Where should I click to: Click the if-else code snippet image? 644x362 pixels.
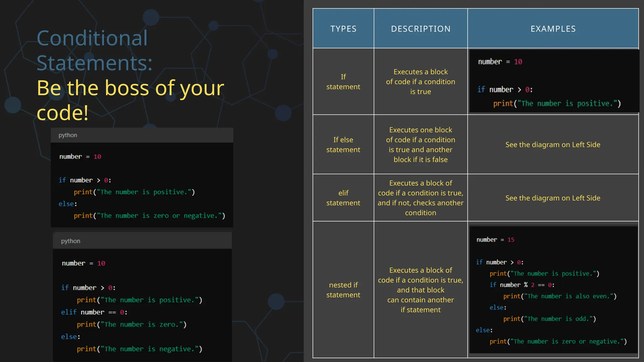(142, 185)
